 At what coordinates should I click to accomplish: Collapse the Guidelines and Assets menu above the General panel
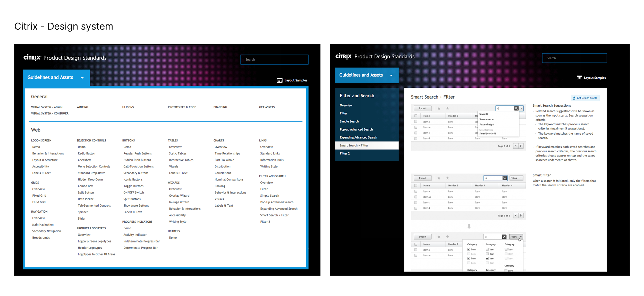click(x=82, y=78)
